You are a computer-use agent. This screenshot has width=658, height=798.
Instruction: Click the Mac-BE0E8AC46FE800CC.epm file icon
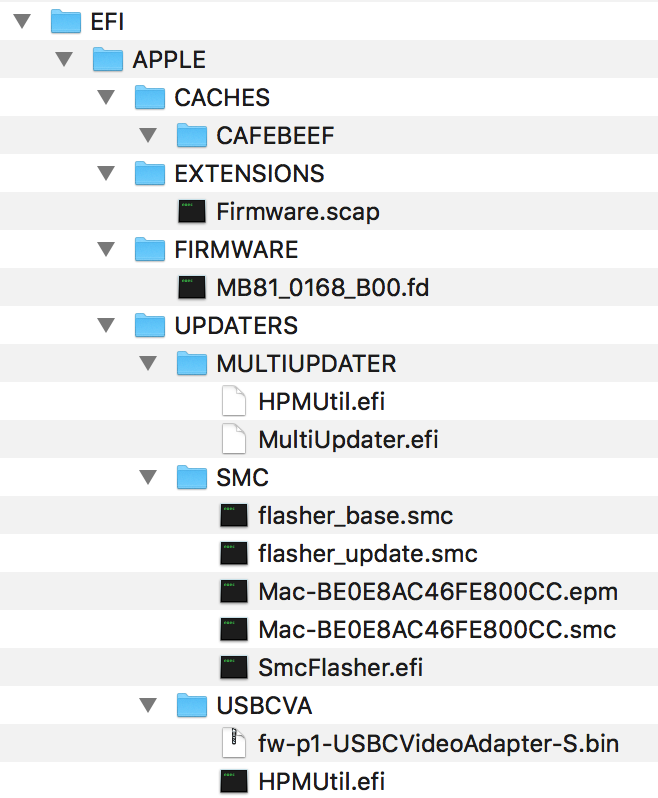(233, 592)
